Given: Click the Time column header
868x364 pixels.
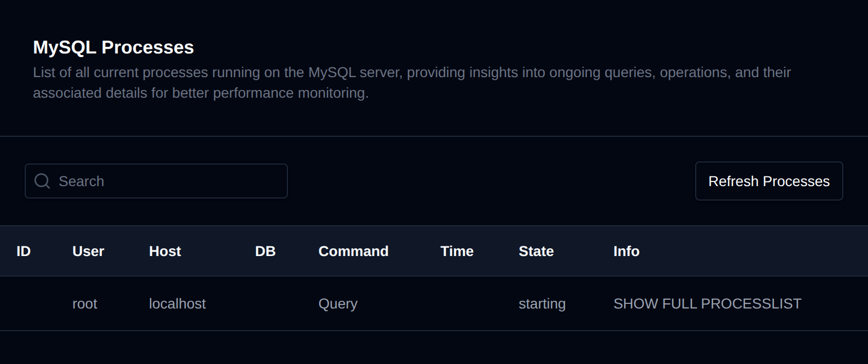Looking at the screenshot, I should pos(457,251).
